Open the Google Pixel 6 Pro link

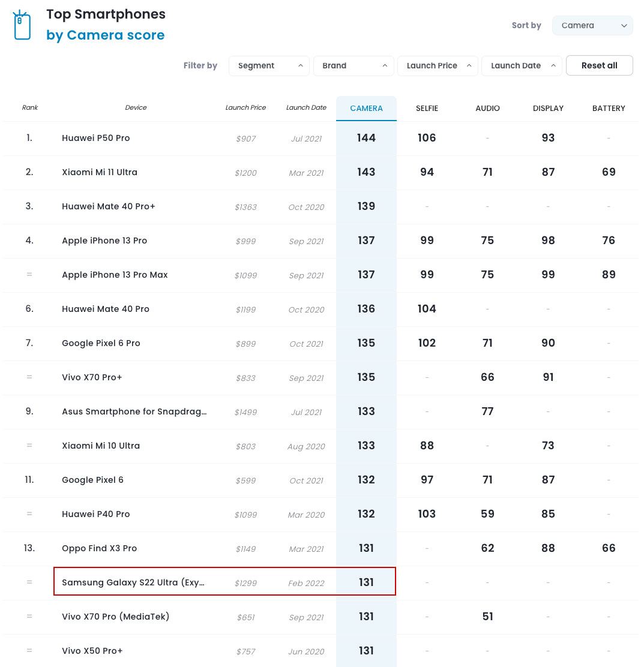pos(101,343)
